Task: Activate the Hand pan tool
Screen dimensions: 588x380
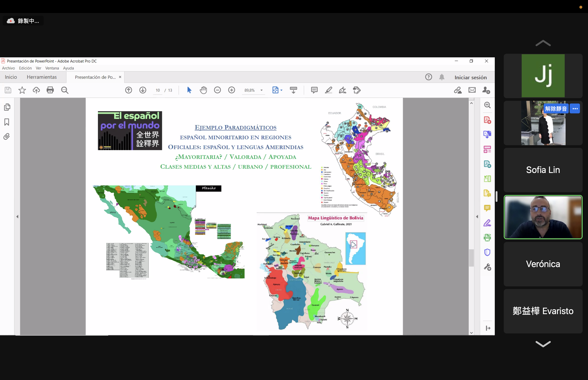Action: tap(203, 90)
